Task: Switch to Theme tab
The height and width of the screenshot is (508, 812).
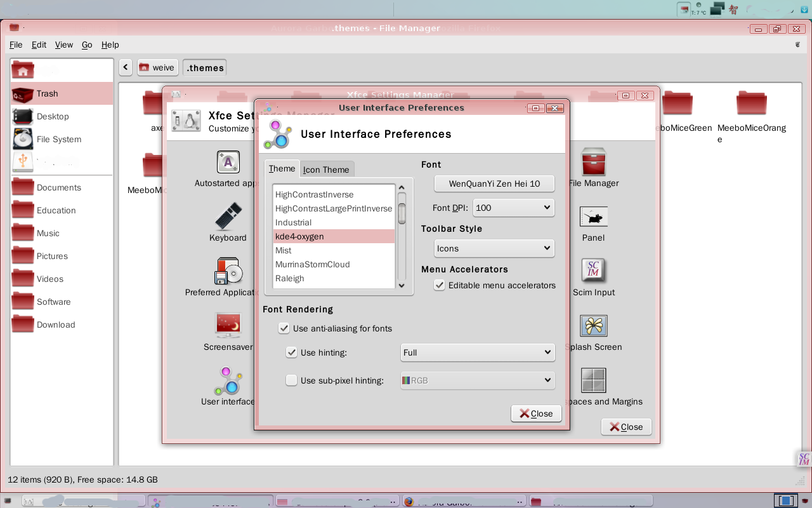Action: (x=282, y=168)
